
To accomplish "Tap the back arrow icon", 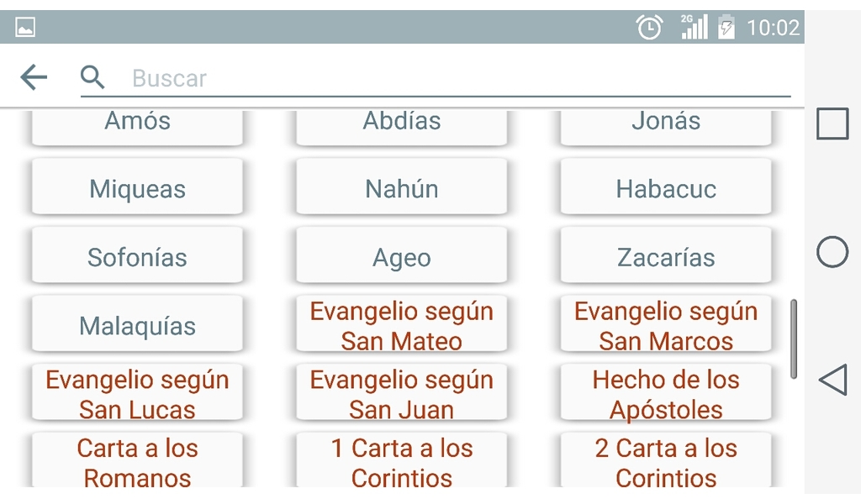I will click(x=34, y=78).
